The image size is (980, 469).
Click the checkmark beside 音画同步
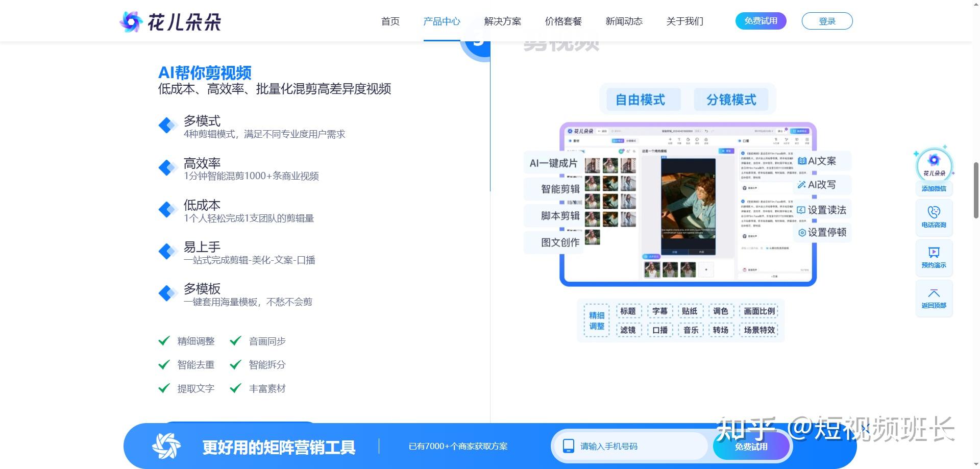click(235, 341)
